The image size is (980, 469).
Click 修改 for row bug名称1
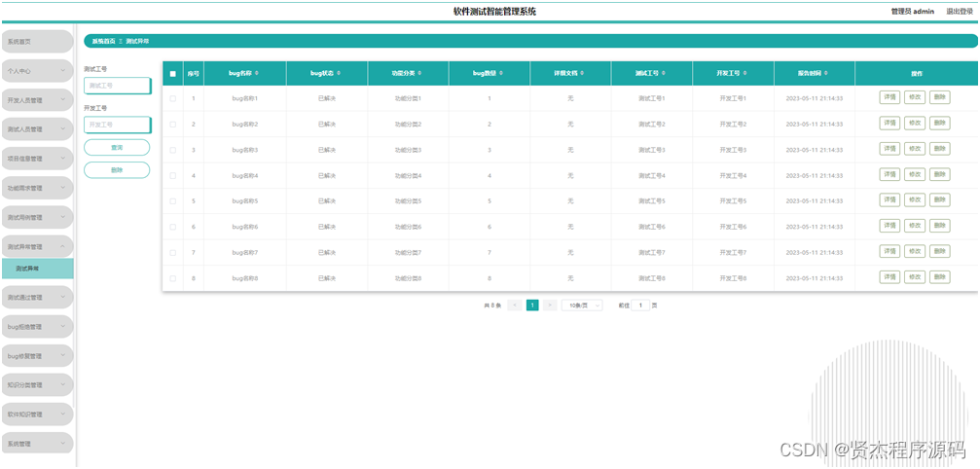915,97
